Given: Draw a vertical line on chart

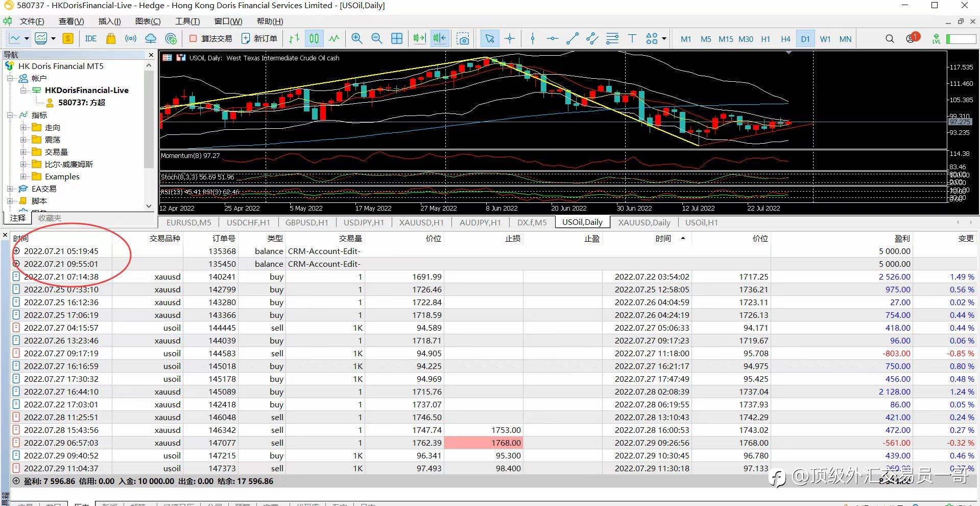Looking at the screenshot, I should coord(533,38).
